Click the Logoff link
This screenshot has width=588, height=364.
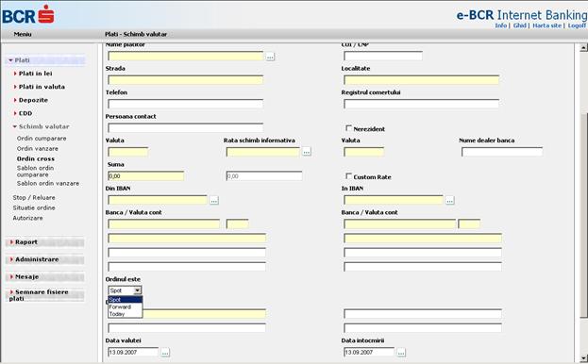tap(577, 25)
